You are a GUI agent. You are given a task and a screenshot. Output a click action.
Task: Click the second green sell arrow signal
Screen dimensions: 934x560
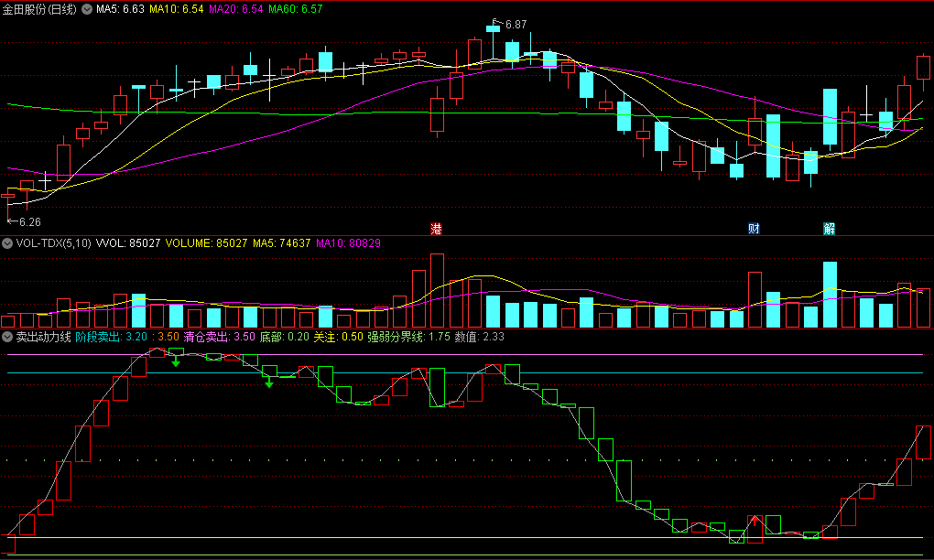coord(269,382)
